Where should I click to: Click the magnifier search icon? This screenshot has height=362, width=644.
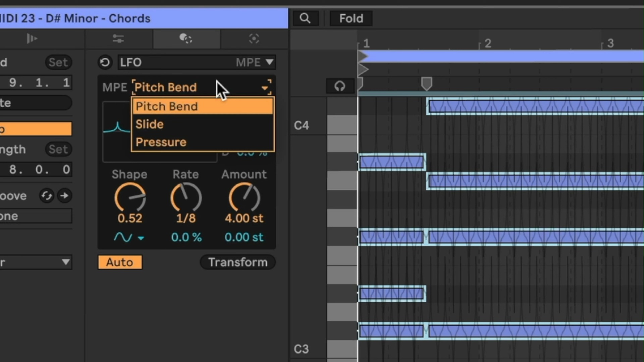305,18
